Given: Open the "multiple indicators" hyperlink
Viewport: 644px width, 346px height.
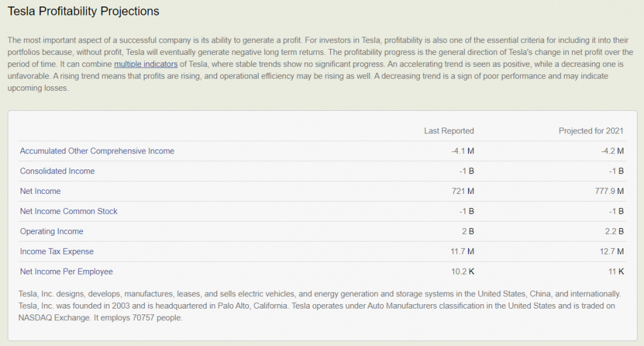Looking at the screenshot, I should (146, 64).
